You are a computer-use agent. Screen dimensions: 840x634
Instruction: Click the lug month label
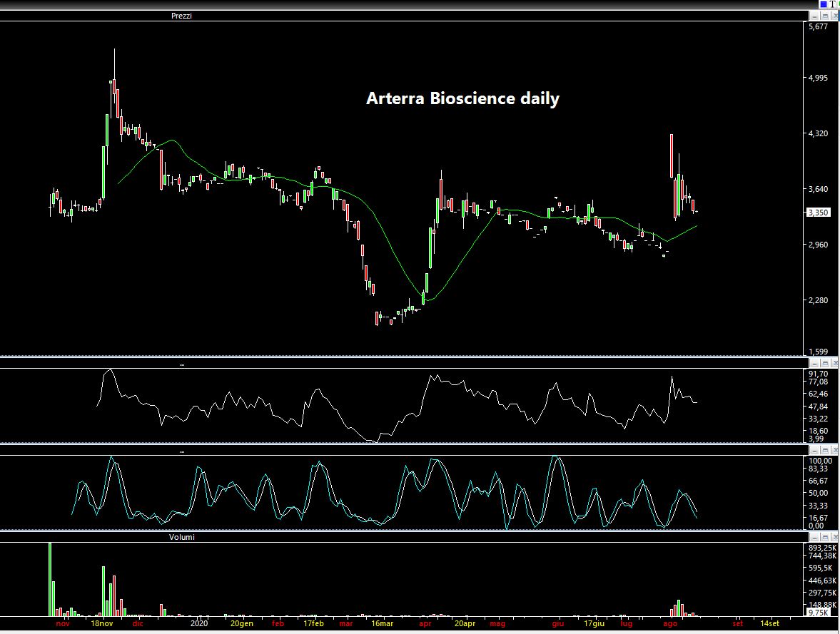click(626, 624)
